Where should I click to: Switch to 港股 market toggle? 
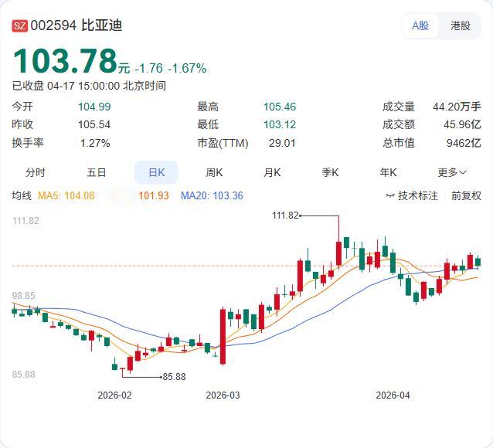point(461,25)
